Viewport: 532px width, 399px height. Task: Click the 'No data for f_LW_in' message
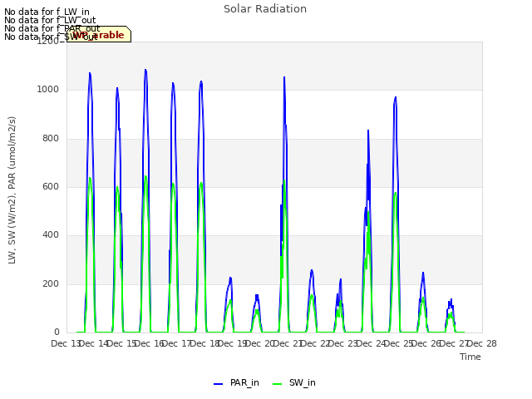(47, 12)
